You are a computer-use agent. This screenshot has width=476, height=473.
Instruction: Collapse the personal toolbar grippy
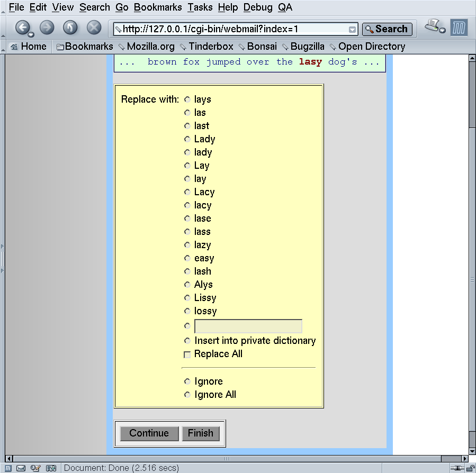click(3, 47)
